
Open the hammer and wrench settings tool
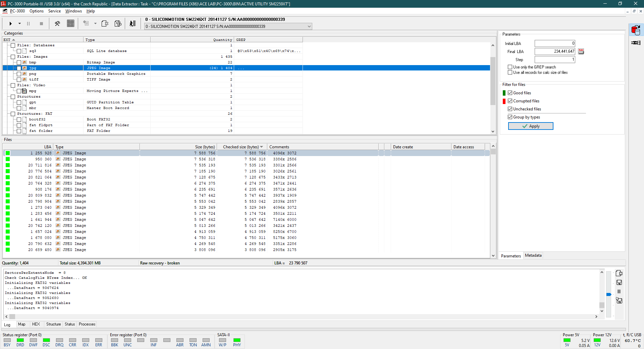click(57, 23)
